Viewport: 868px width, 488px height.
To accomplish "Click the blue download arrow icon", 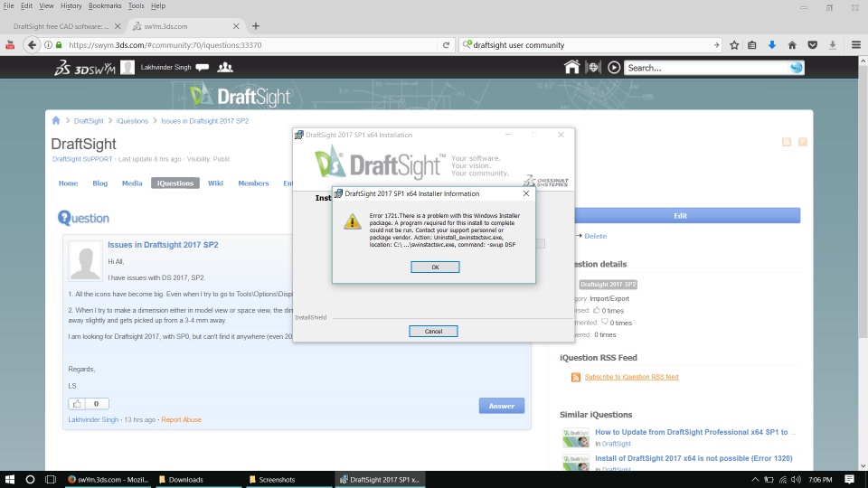I will click(771, 45).
